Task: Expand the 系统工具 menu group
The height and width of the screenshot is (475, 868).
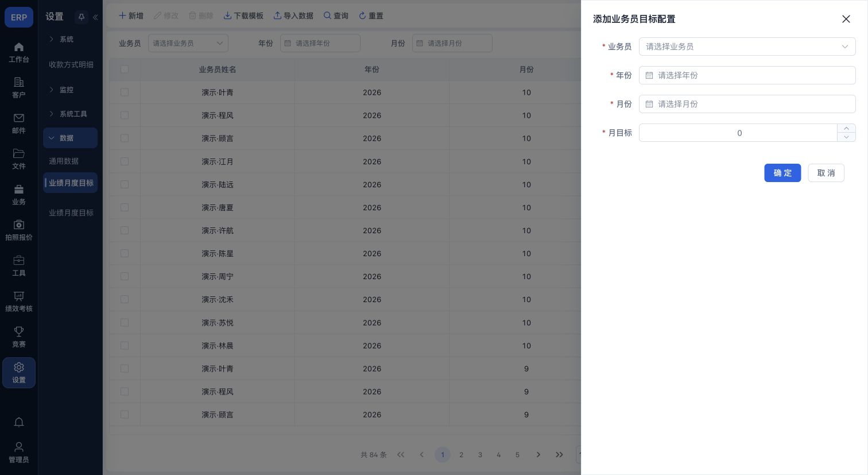Action: [x=70, y=114]
